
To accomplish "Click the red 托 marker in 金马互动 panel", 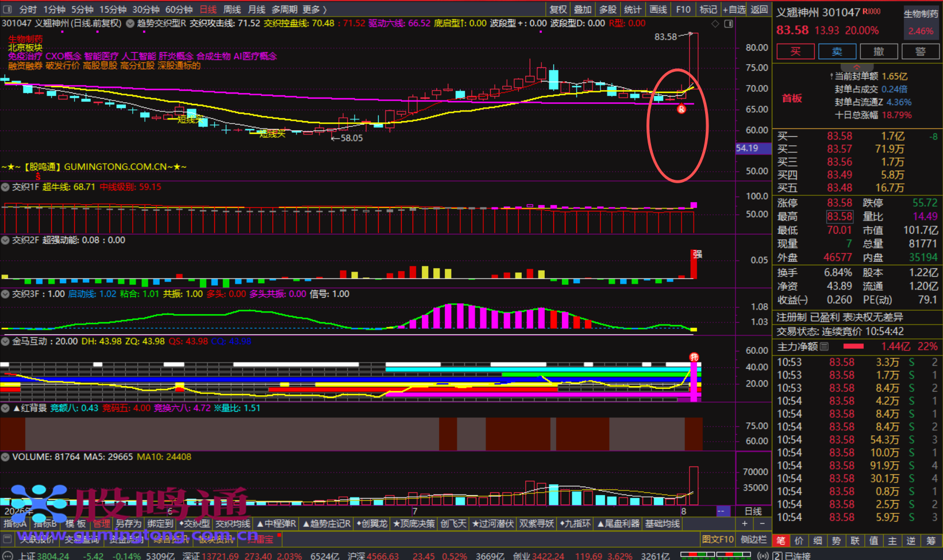I will 694,357.
